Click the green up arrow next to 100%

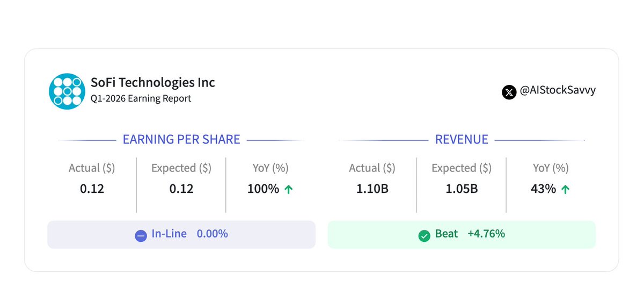[x=288, y=190]
